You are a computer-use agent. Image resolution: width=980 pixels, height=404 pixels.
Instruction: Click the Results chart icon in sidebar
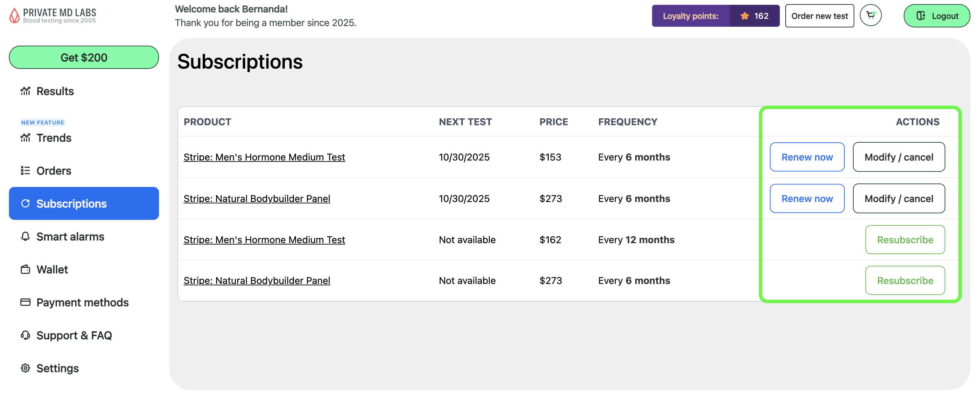click(x=25, y=91)
